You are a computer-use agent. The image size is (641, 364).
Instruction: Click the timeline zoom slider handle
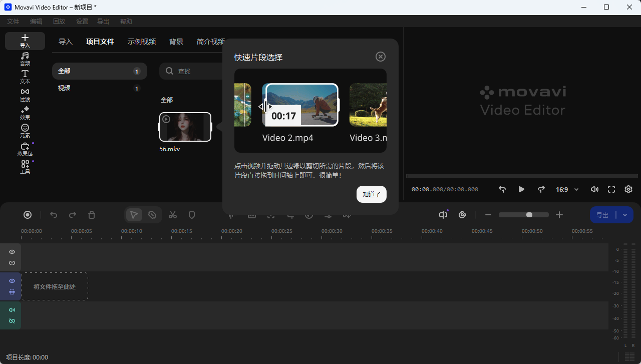click(529, 215)
